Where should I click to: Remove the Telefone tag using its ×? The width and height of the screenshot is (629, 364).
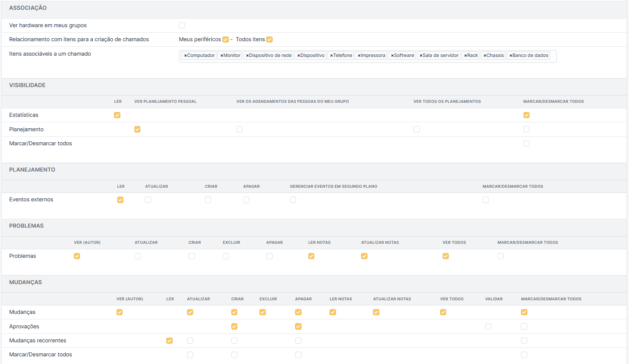[331, 56]
